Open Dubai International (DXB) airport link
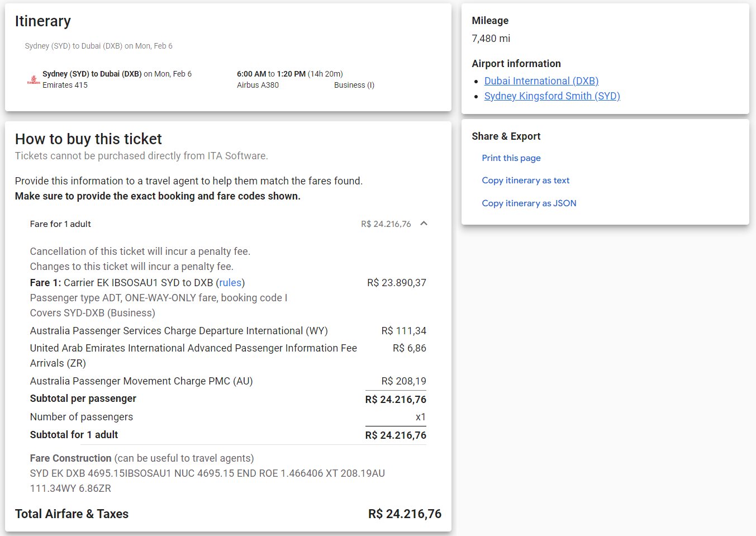This screenshot has width=756, height=536. pos(541,81)
